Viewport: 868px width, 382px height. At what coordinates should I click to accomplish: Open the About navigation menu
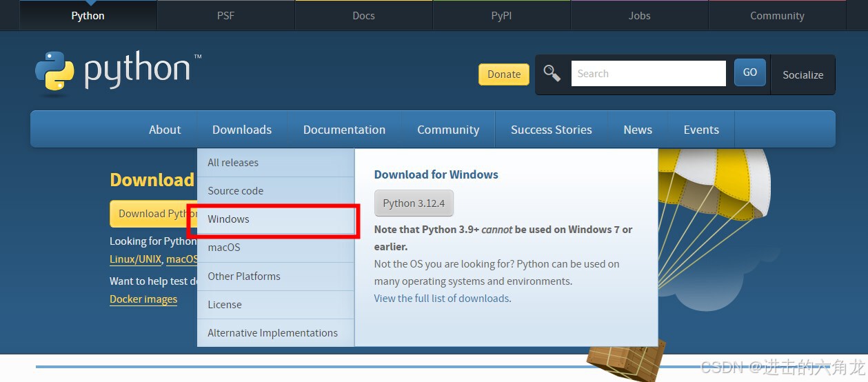tap(165, 130)
